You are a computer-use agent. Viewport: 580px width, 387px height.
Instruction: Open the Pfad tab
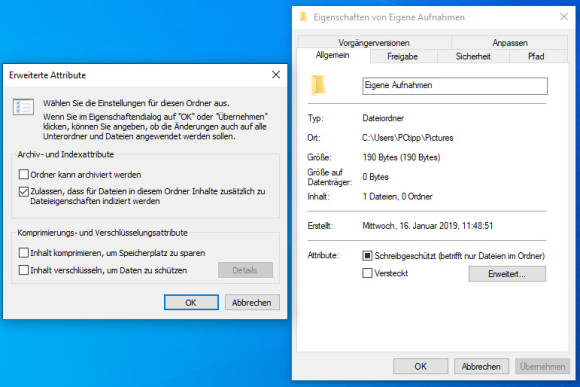536,56
